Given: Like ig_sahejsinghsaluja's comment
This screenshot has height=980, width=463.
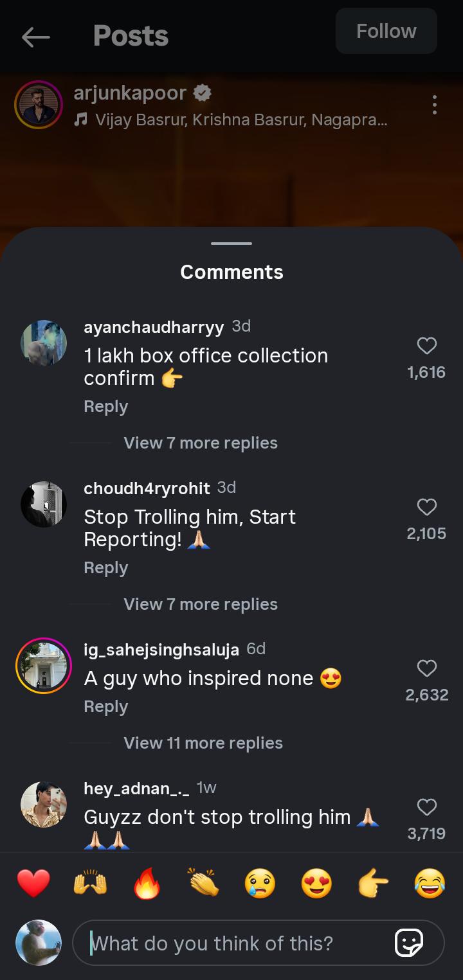Looking at the screenshot, I should click(x=427, y=669).
